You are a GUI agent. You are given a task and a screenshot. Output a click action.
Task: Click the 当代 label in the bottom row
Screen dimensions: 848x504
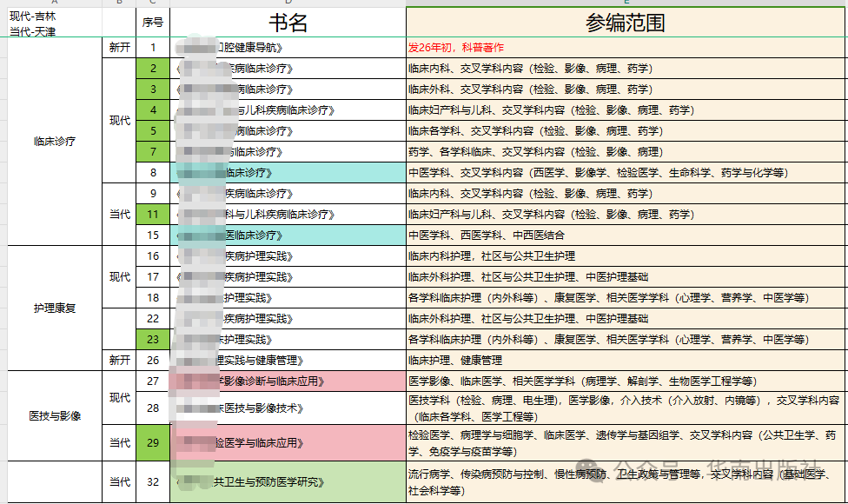(x=119, y=483)
